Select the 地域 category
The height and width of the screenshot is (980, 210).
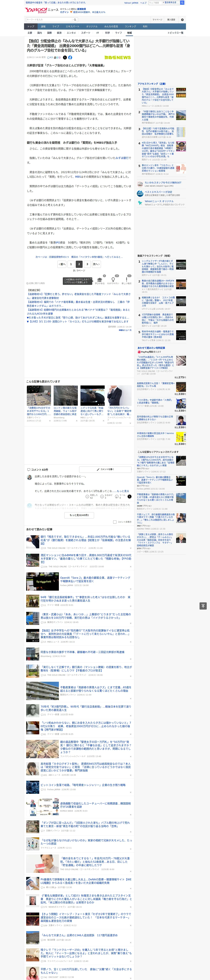[129, 33]
